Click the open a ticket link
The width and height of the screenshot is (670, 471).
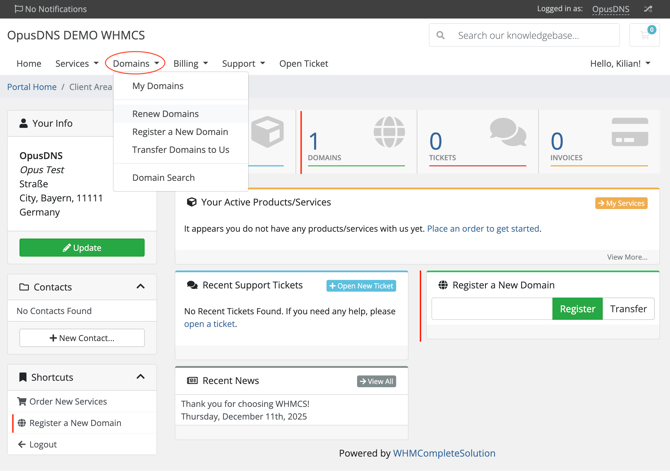209,324
